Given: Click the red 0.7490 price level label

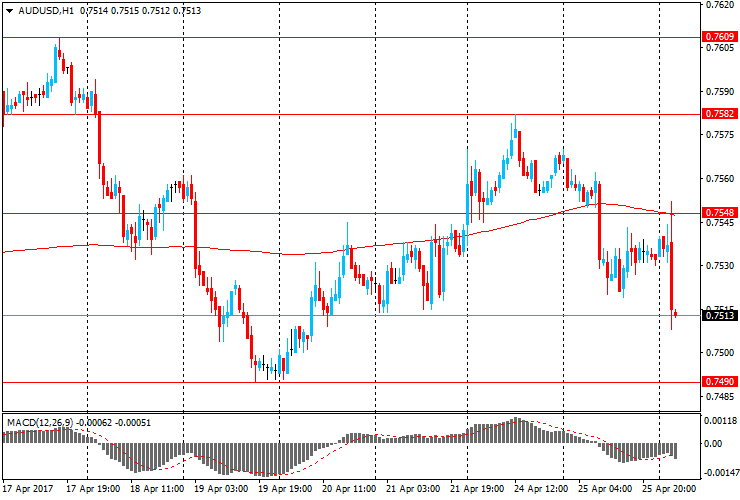Looking at the screenshot, I should pyautogui.click(x=720, y=381).
